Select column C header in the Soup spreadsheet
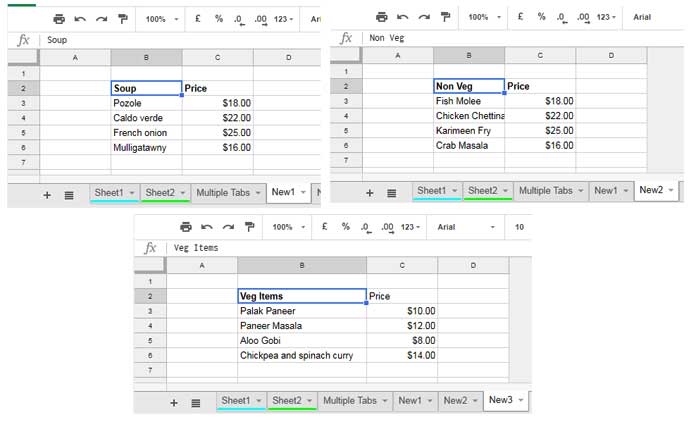This screenshot has width=696, height=434. click(x=218, y=57)
